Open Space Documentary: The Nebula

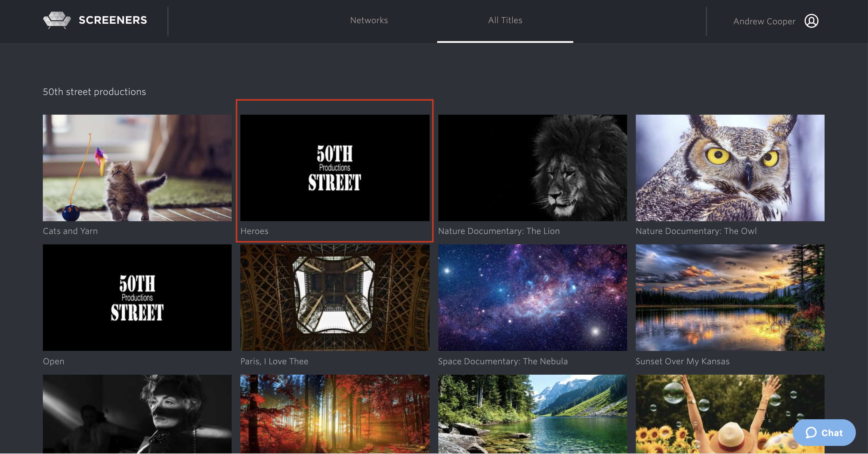pyautogui.click(x=532, y=298)
